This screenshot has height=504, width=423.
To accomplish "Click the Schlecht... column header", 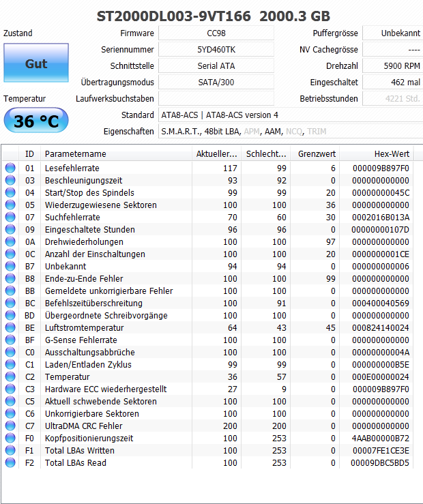I will (x=266, y=153).
